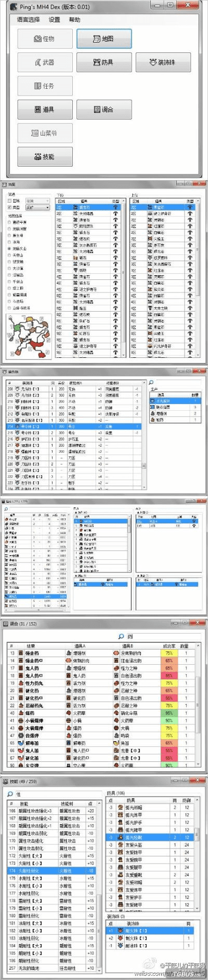Click the flute icon of row 65 解毒笛
The image size is (208, 980).
point(21,743)
